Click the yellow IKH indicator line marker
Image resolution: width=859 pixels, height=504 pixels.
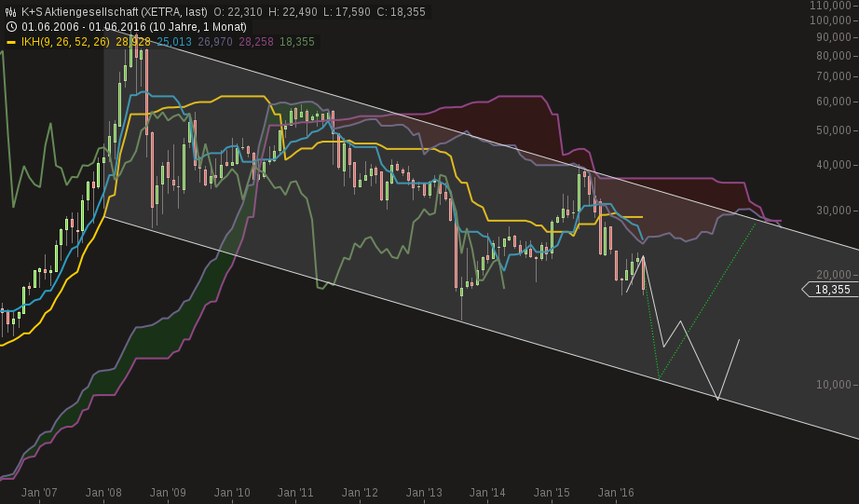[x=11, y=42]
